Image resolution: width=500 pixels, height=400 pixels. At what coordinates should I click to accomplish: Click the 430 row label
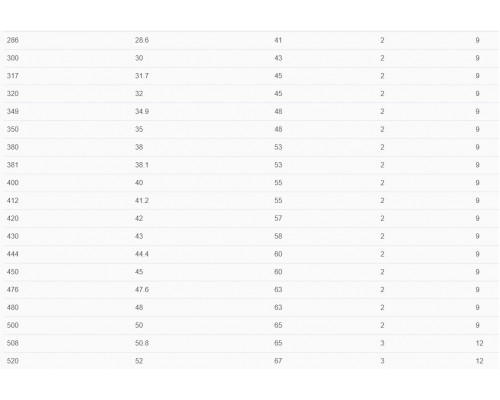(13, 236)
